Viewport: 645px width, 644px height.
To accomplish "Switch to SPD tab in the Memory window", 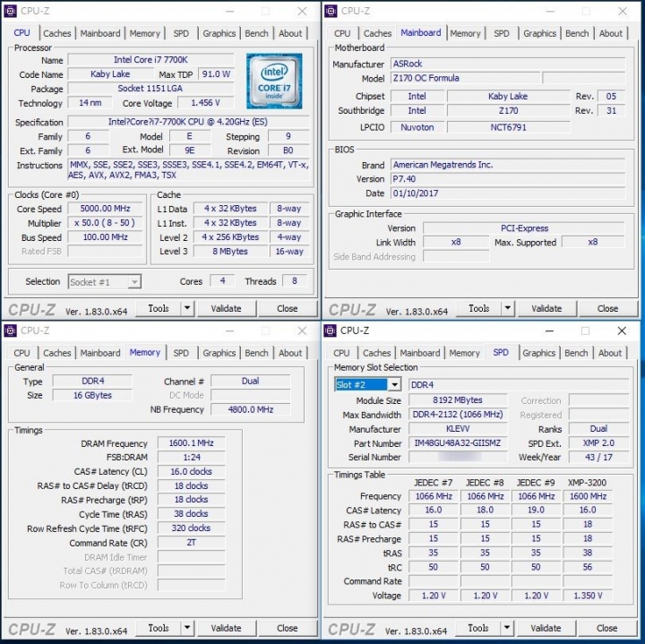I will 181,353.
